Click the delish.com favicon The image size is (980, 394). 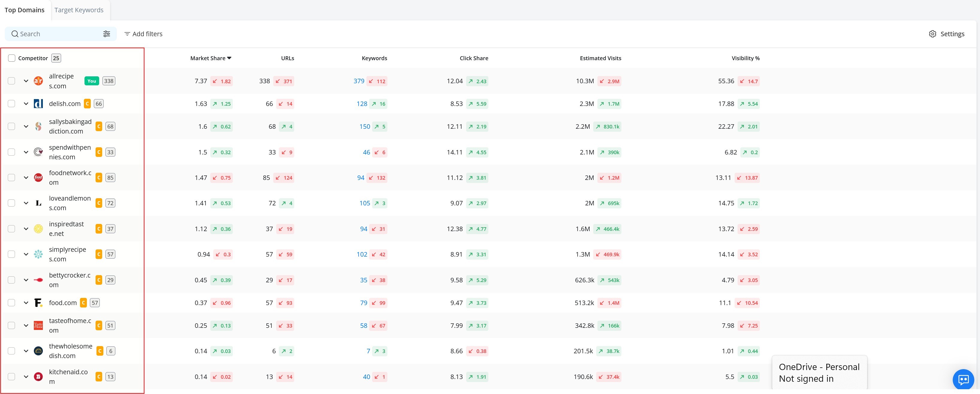point(38,104)
